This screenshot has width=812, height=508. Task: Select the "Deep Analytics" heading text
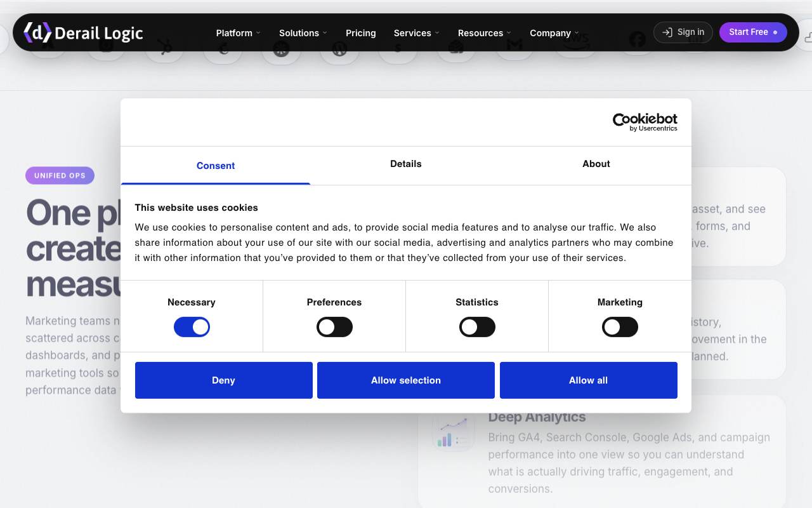point(537,417)
